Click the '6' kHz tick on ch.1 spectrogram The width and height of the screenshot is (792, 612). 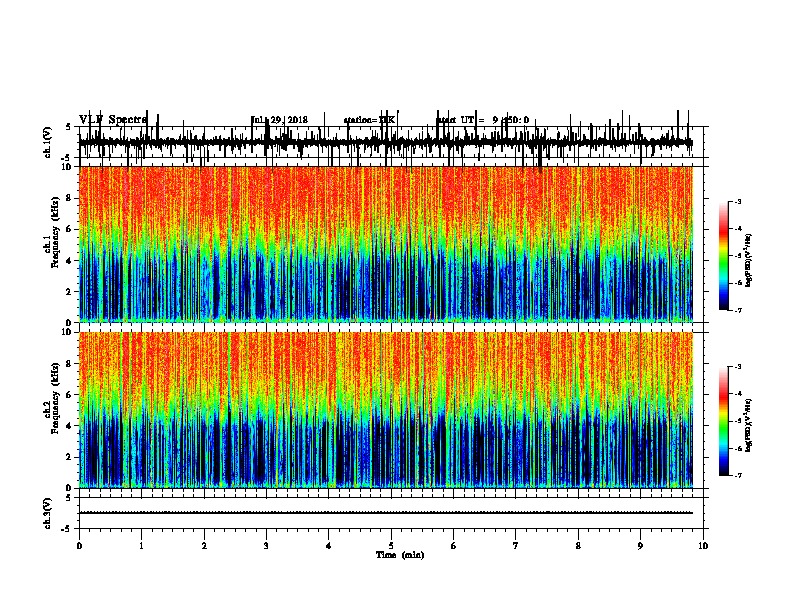tap(69, 229)
